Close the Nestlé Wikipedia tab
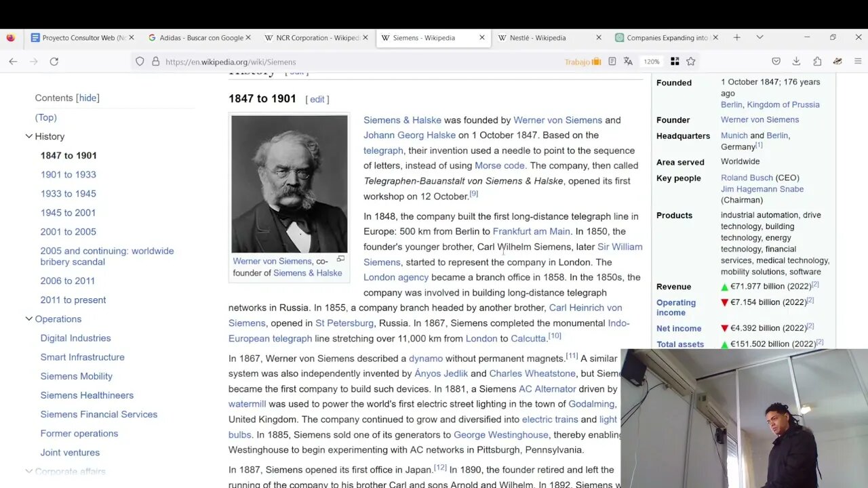Viewport: 868px width, 488px height. pos(598,38)
